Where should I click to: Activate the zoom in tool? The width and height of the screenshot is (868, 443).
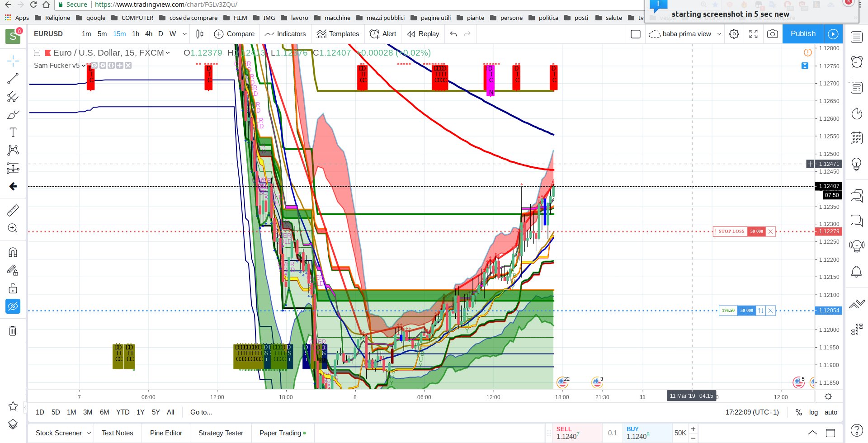(13, 228)
